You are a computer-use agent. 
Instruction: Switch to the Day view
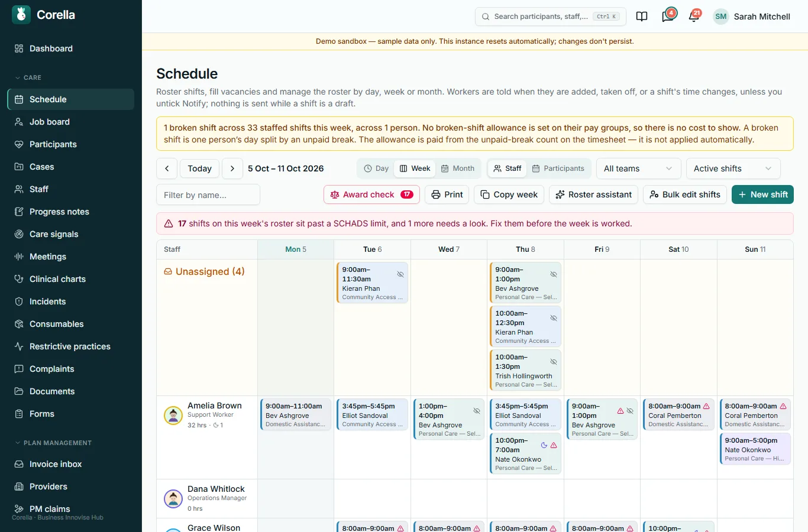tap(376, 168)
